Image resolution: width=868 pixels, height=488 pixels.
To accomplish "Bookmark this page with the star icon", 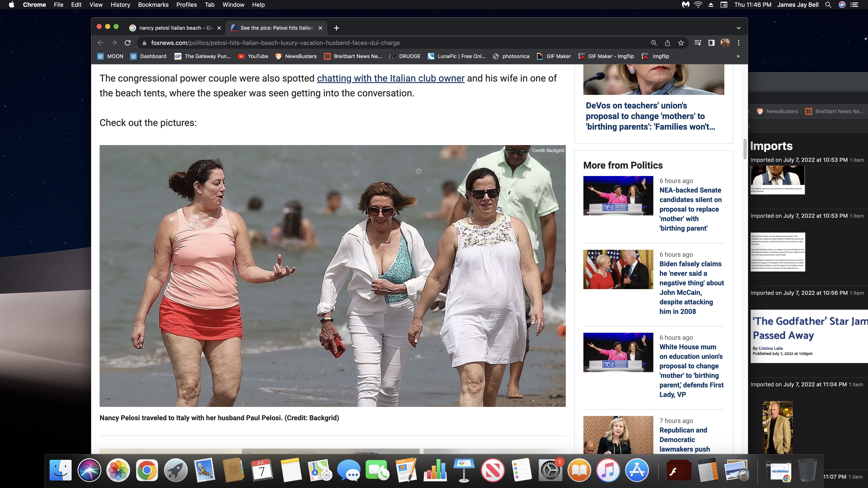I will click(x=681, y=43).
